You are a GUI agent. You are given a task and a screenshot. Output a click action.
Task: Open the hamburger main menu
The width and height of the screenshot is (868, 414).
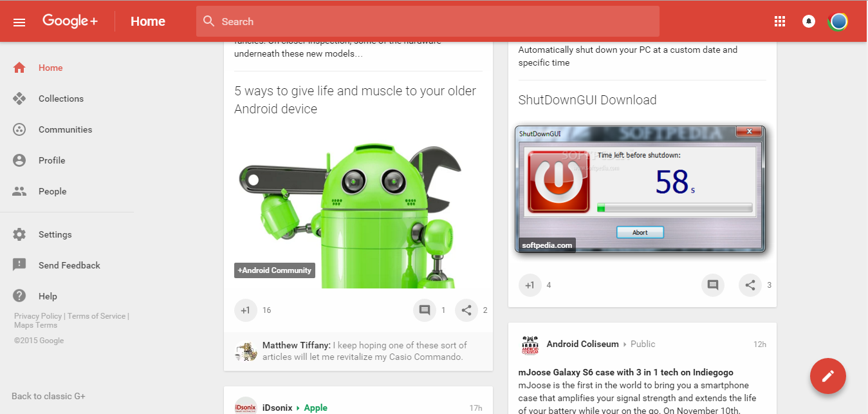[x=19, y=22]
